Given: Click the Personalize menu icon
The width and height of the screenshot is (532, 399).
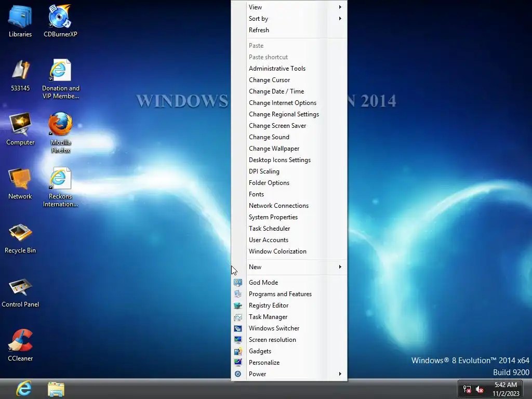Looking at the screenshot, I should click(x=238, y=363).
